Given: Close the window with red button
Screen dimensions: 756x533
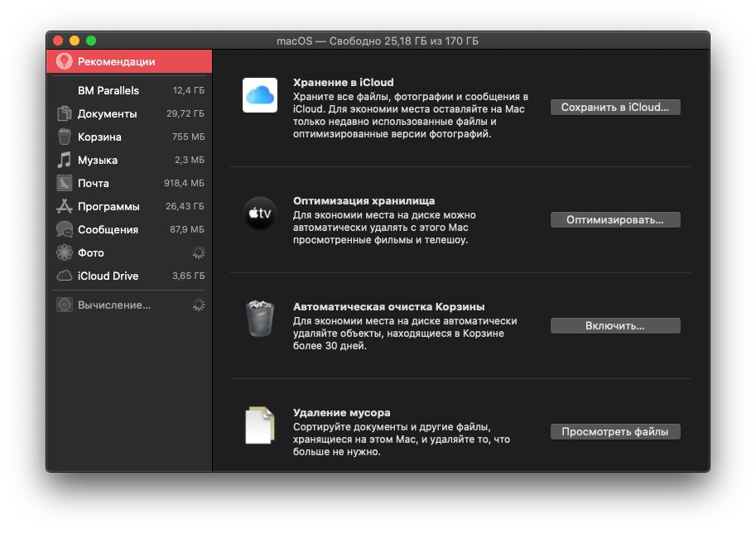Looking at the screenshot, I should 58,41.
